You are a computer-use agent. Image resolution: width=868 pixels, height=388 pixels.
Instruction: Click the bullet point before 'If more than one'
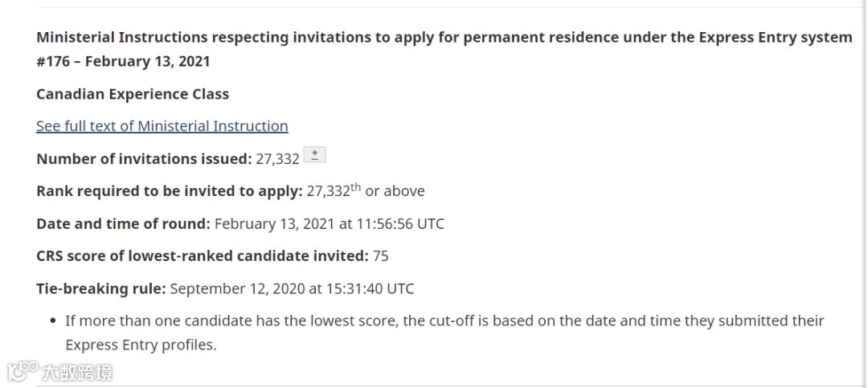52,321
